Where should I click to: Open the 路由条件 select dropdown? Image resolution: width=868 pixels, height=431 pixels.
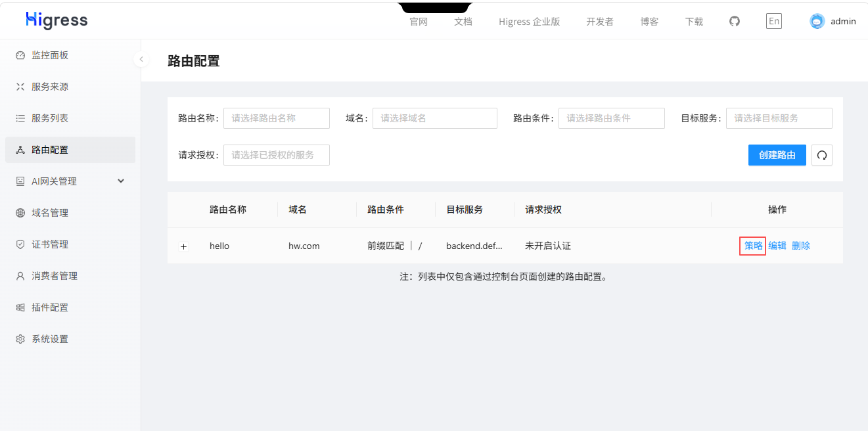[612, 118]
